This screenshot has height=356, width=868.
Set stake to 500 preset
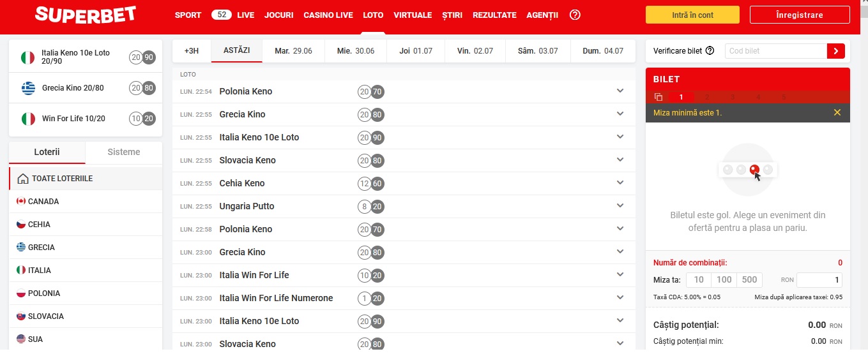[x=750, y=279]
